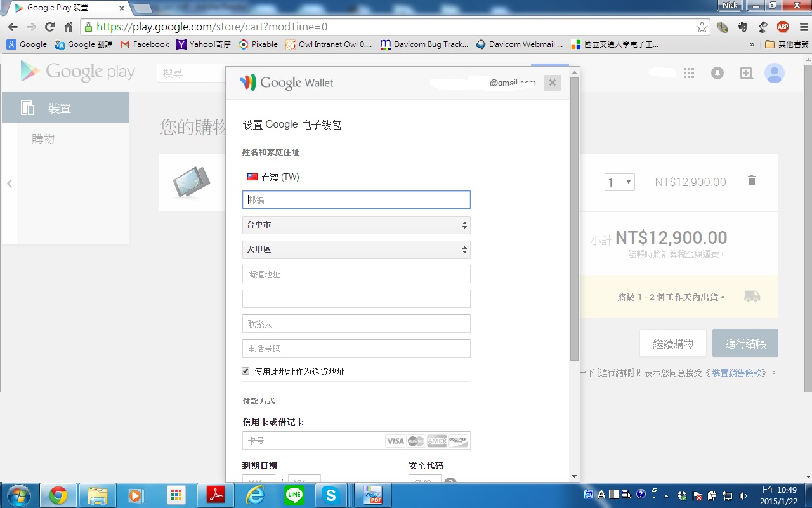Click the volume icon in system tray
812x508 pixels.
742,495
